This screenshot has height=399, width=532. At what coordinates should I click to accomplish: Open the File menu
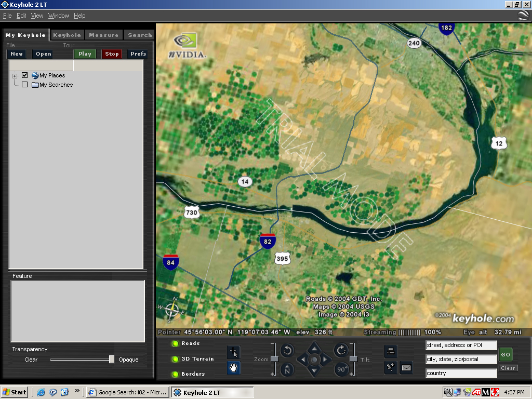(7, 16)
